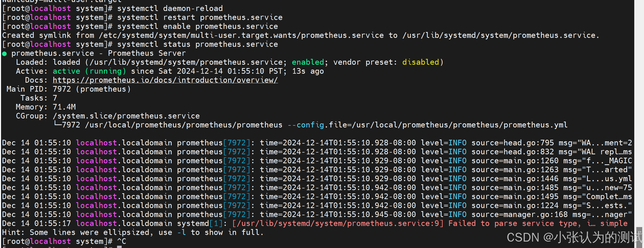Image resolution: width=644 pixels, height=248 pixels.
Task: Click the 'systemctl daemon-reload' command text
Action: [x=170, y=8]
